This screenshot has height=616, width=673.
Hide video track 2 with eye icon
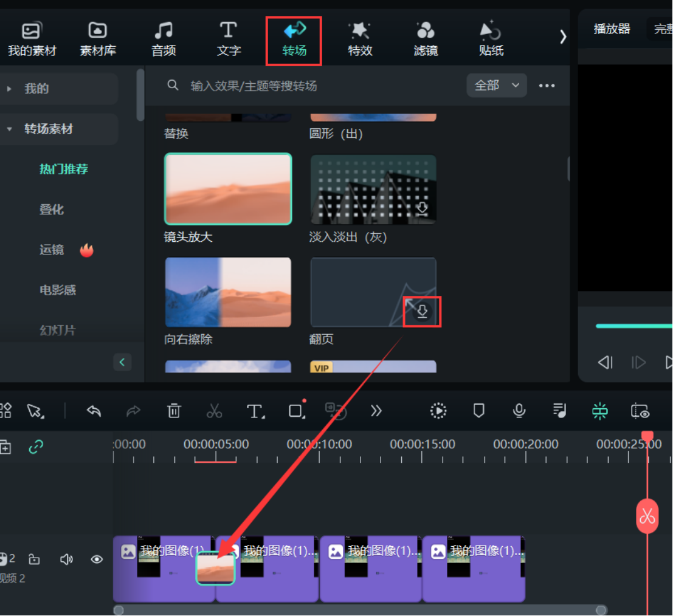(x=97, y=560)
